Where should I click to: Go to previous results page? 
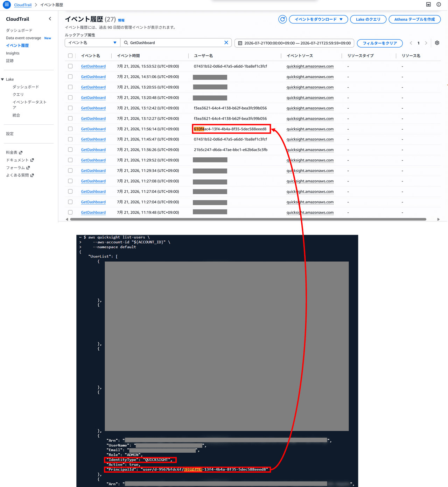pos(411,43)
